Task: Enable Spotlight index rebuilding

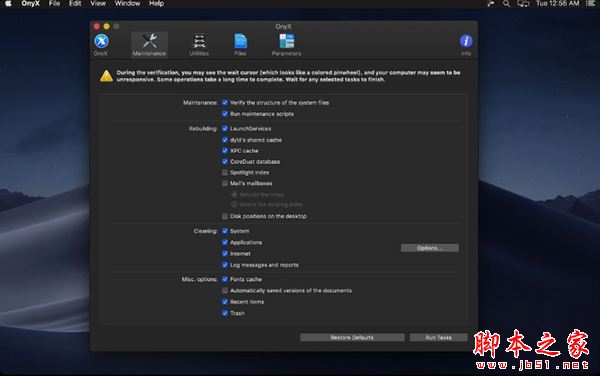Action: 225,173
